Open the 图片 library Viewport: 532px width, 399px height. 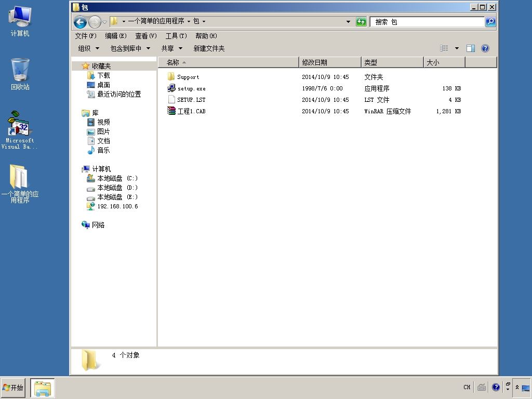[x=103, y=131]
